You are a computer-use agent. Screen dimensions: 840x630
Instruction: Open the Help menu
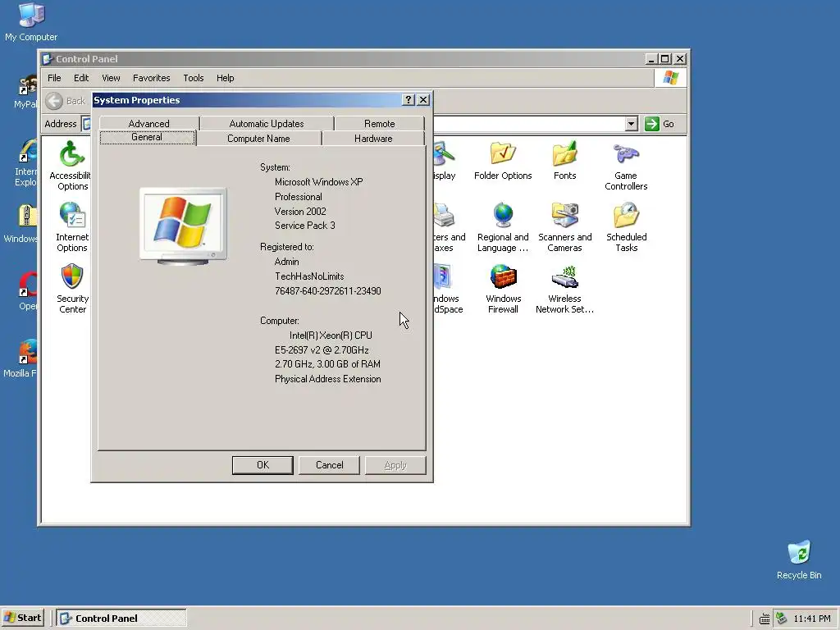(226, 78)
